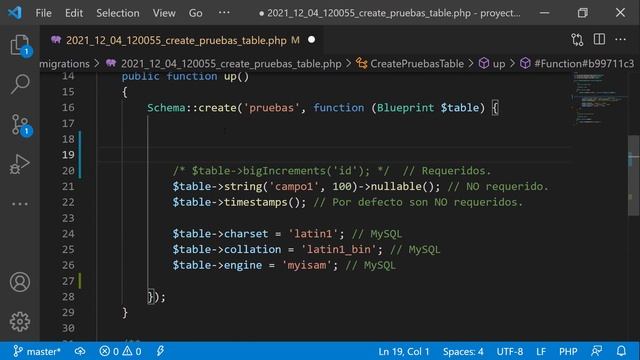Screen dimensions: 640x360
Task: Open the File menu
Action: 43,13
